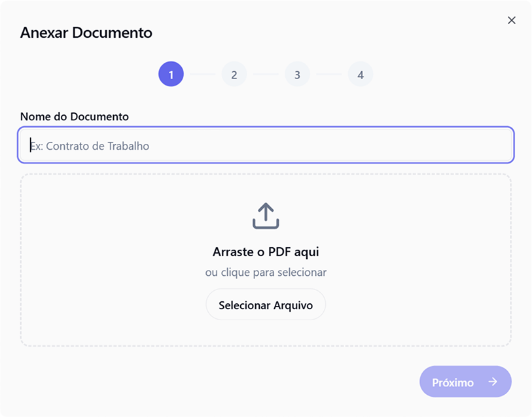532x417 pixels.
Task: Jump to step 3 in the stepper
Action: 297,74
